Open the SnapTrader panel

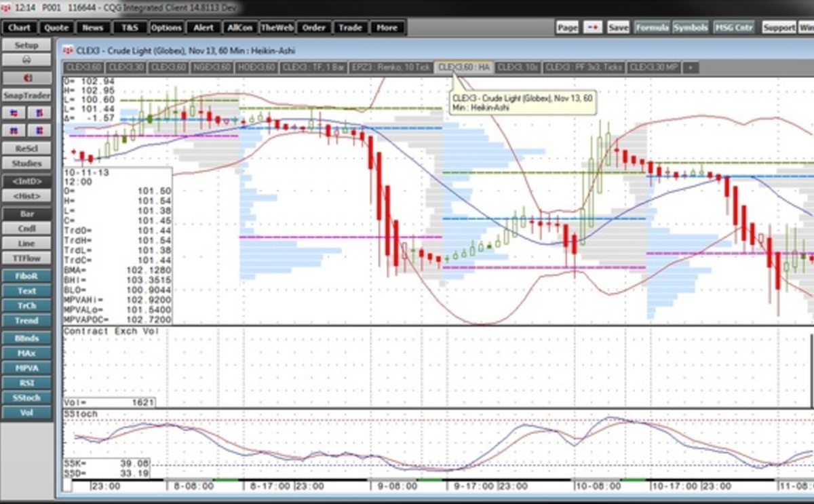pyautogui.click(x=26, y=96)
